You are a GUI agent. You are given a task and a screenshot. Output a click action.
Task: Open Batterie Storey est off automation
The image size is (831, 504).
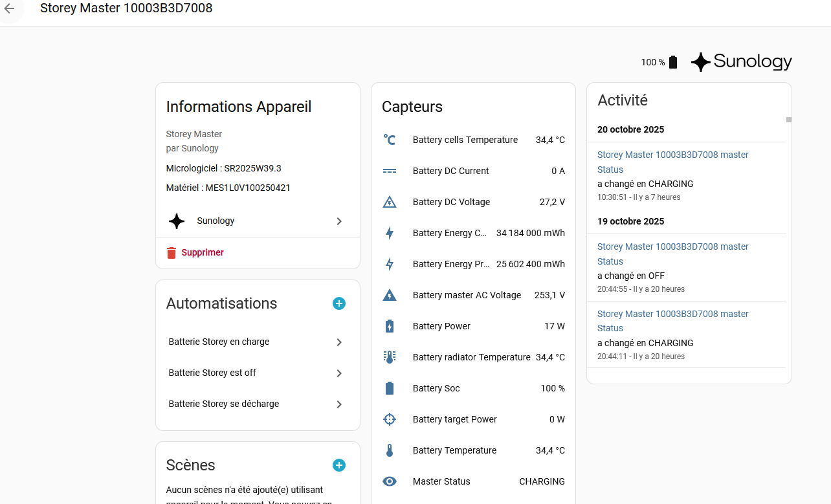click(257, 373)
